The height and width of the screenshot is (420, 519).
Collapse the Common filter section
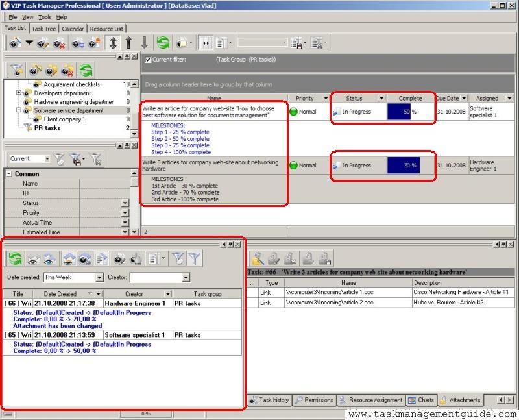click(9, 174)
